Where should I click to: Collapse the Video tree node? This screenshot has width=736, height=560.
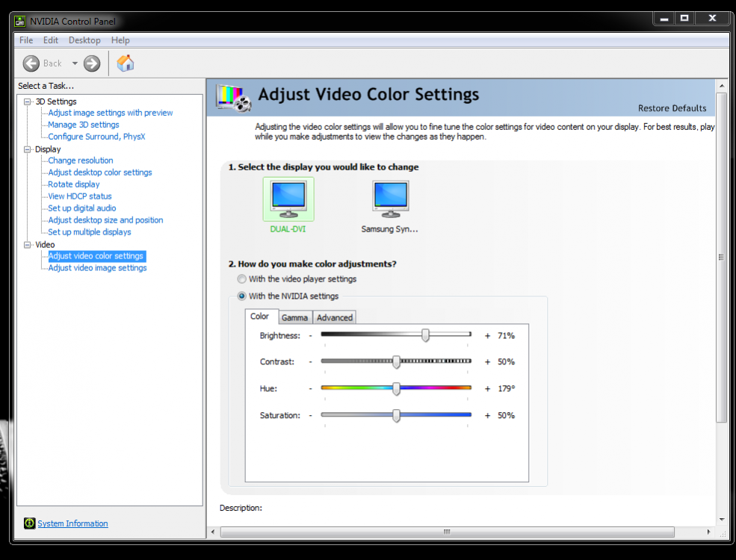point(28,245)
